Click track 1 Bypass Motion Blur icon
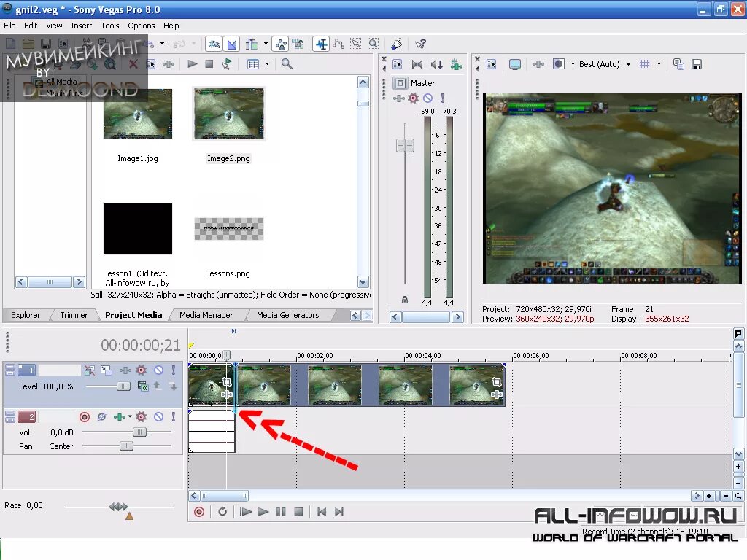Image resolution: width=747 pixels, height=560 pixels. tap(90, 370)
